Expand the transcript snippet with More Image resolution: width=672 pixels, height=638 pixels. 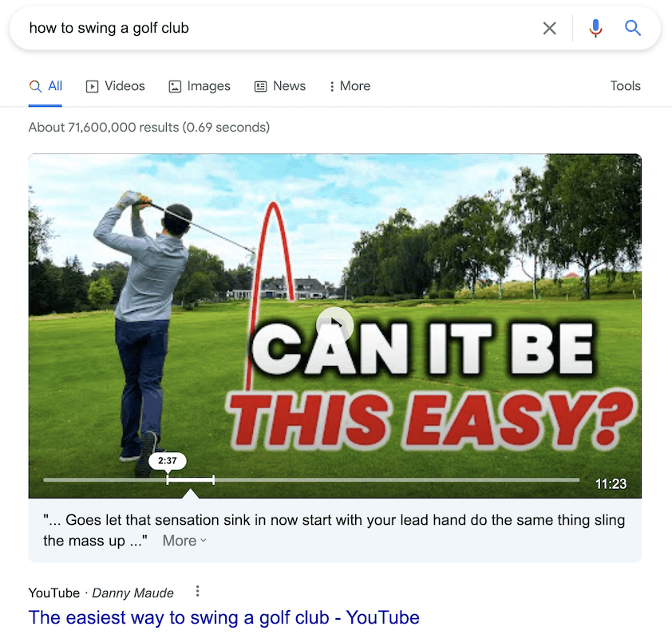[x=184, y=541]
